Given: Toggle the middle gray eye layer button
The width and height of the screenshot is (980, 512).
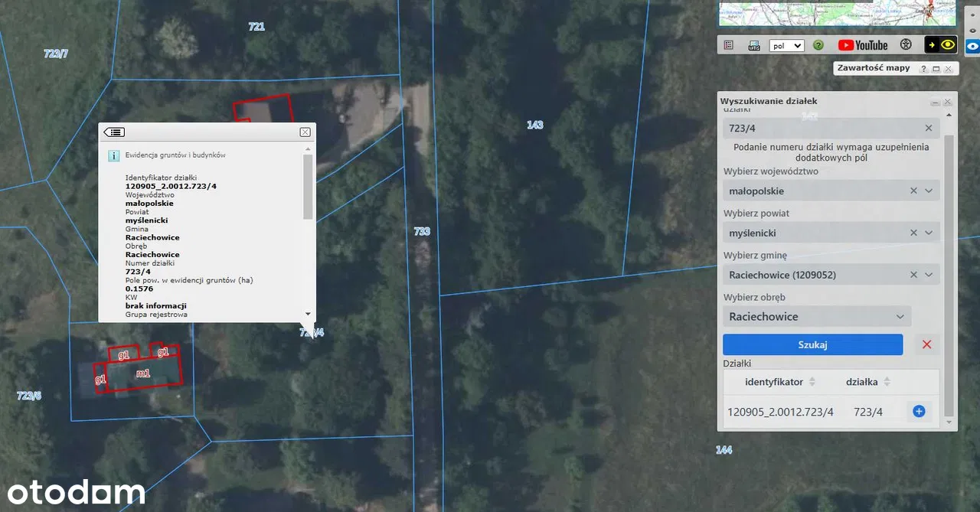Looking at the screenshot, I should pyautogui.click(x=972, y=31).
